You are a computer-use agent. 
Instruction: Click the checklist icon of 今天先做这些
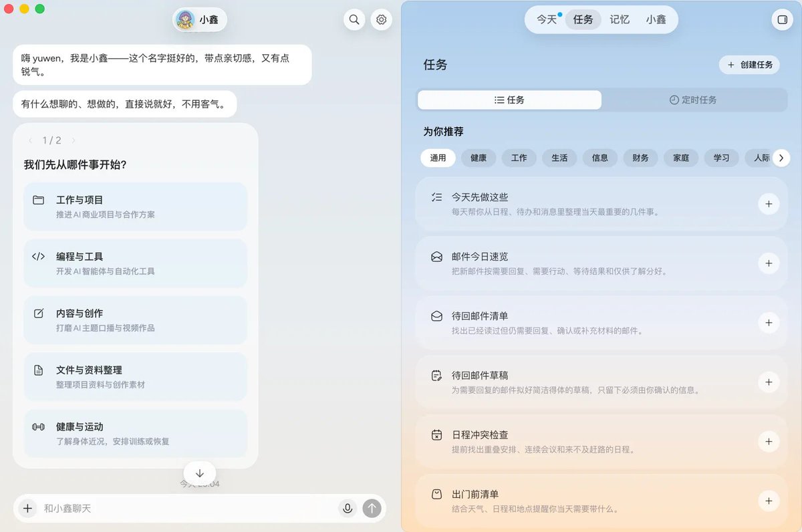click(x=436, y=197)
